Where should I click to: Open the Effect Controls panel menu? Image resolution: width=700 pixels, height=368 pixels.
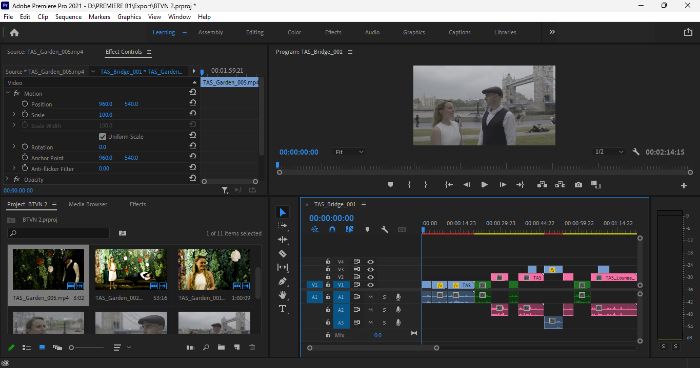(149, 52)
